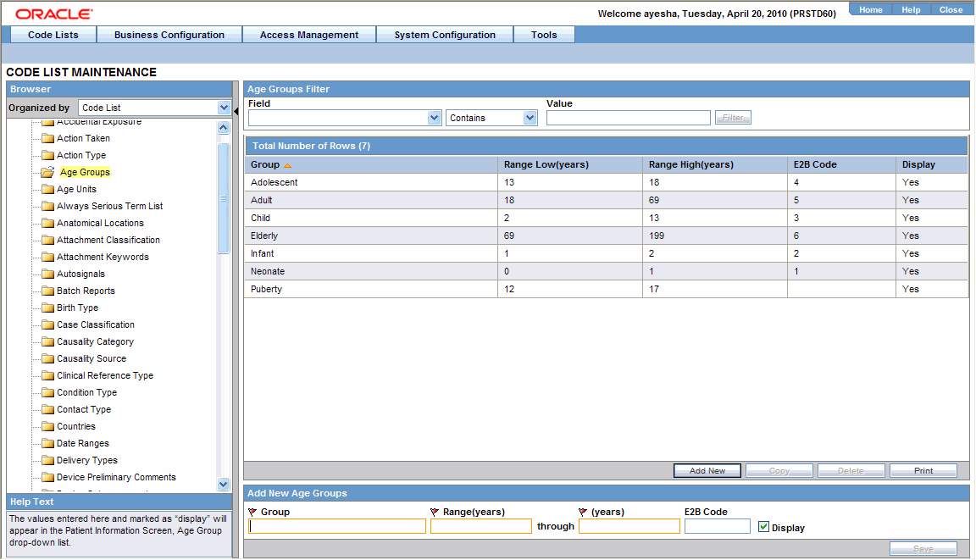Open the Tools menu
Viewport: 976px width, 560px height.
point(544,35)
